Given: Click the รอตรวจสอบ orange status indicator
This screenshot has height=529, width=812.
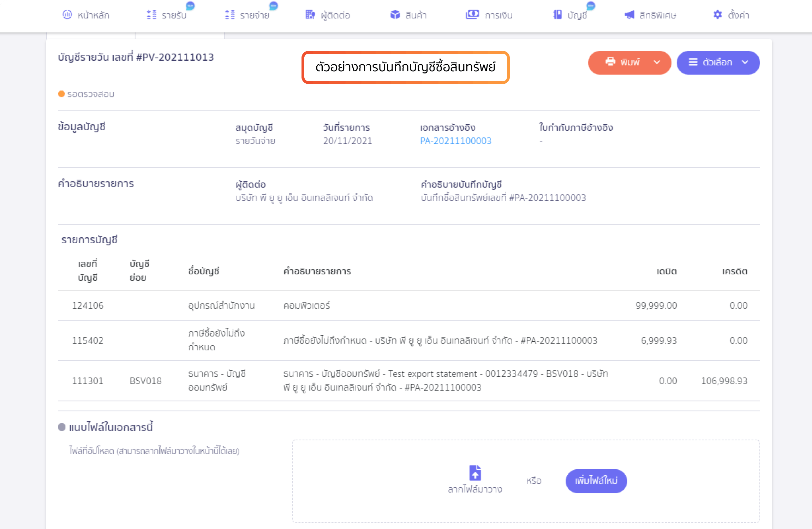Looking at the screenshot, I should coord(61,94).
